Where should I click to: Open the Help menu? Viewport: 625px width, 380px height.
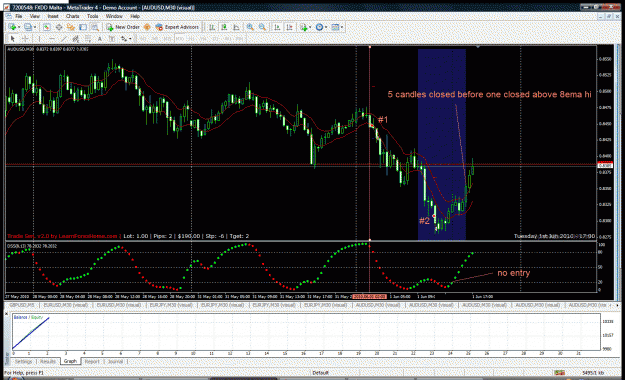(135, 16)
